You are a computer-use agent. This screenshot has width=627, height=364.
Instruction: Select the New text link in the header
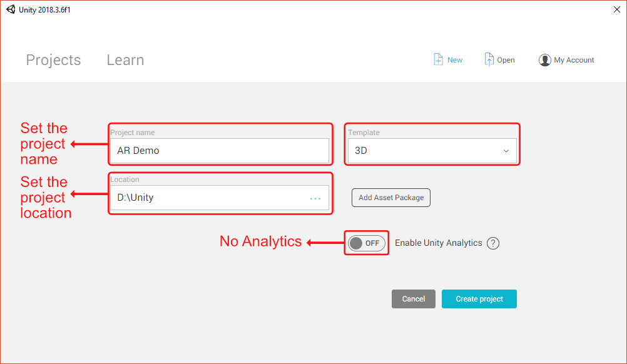tap(455, 60)
